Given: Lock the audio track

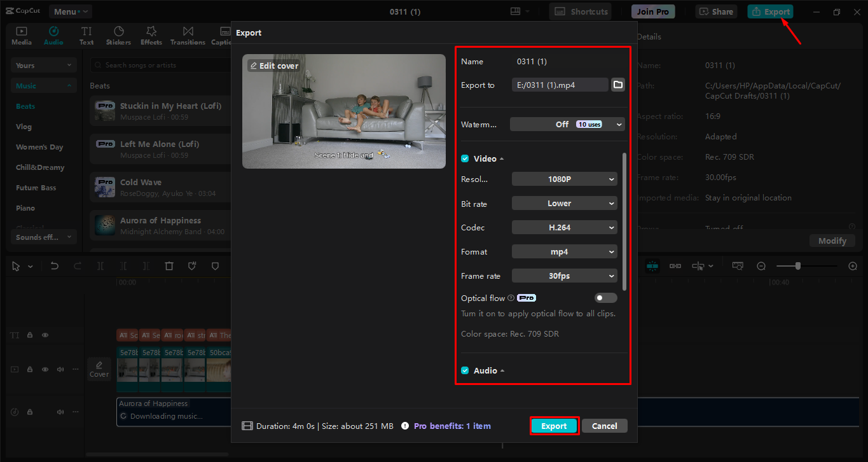Looking at the screenshot, I should tap(30, 412).
